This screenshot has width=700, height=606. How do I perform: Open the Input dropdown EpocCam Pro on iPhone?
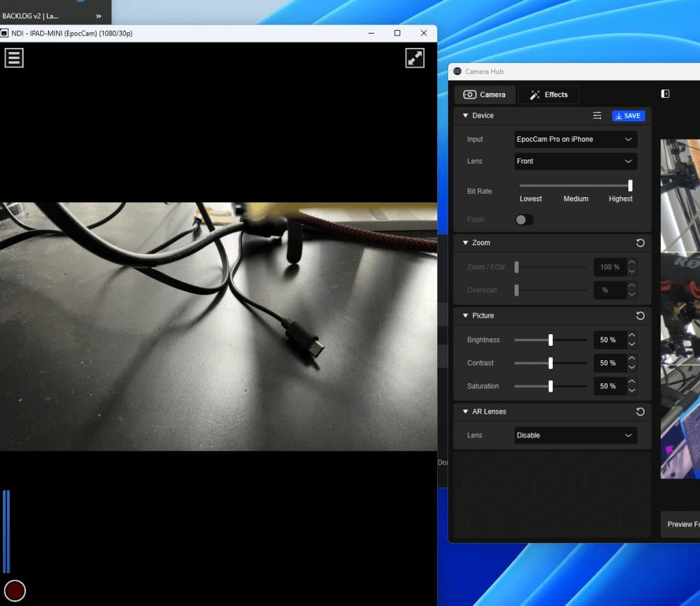click(575, 140)
